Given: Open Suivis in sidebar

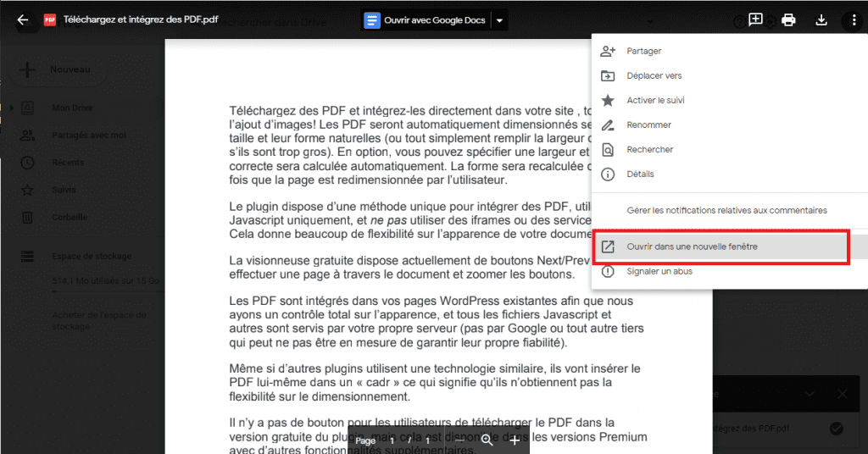Looking at the screenshot, I should (64, 190).
